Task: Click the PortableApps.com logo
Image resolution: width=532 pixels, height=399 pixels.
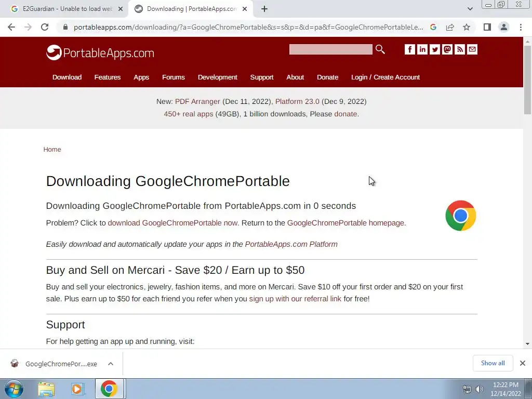Action: click(100, 52)
